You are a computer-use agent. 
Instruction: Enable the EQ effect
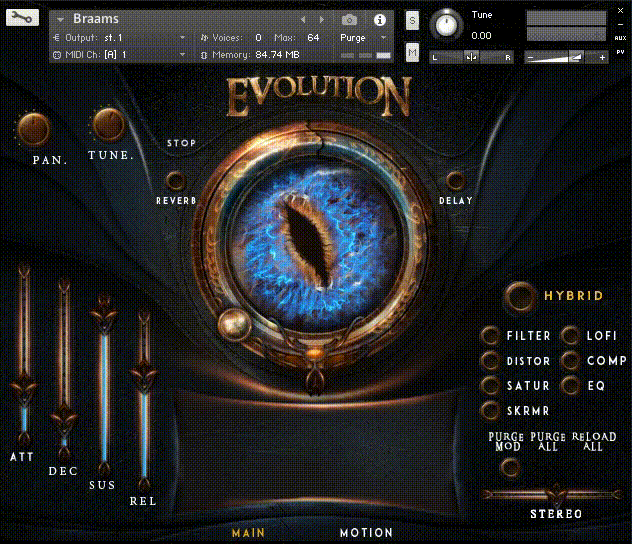tap(571, 386)
